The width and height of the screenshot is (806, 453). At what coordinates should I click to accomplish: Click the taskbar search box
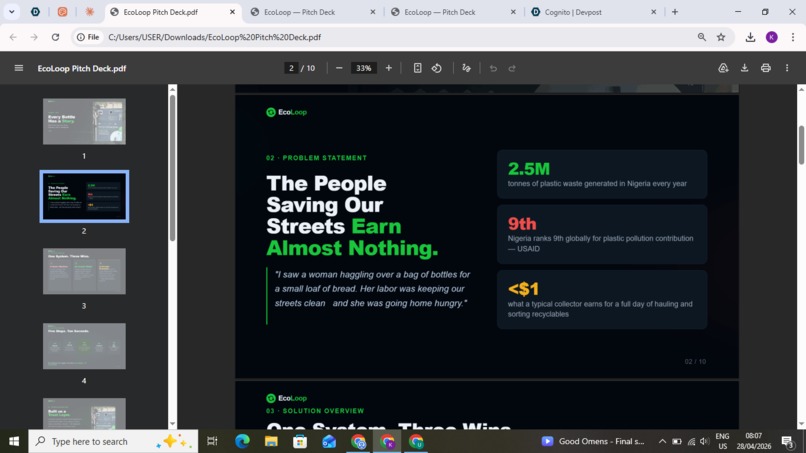[113, 441]
